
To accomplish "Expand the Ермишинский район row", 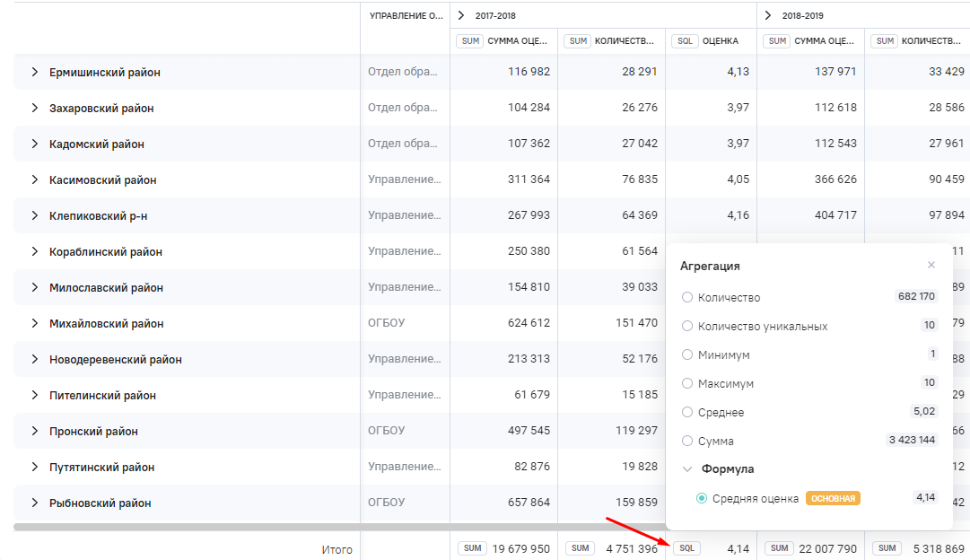I will click(34, 72).
